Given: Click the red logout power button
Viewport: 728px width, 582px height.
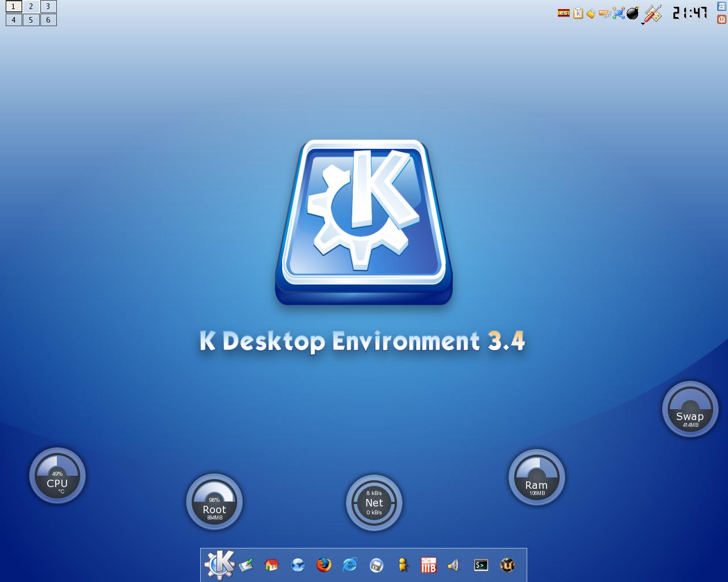Looking at the screenshot, I should (x=722, y=19).
